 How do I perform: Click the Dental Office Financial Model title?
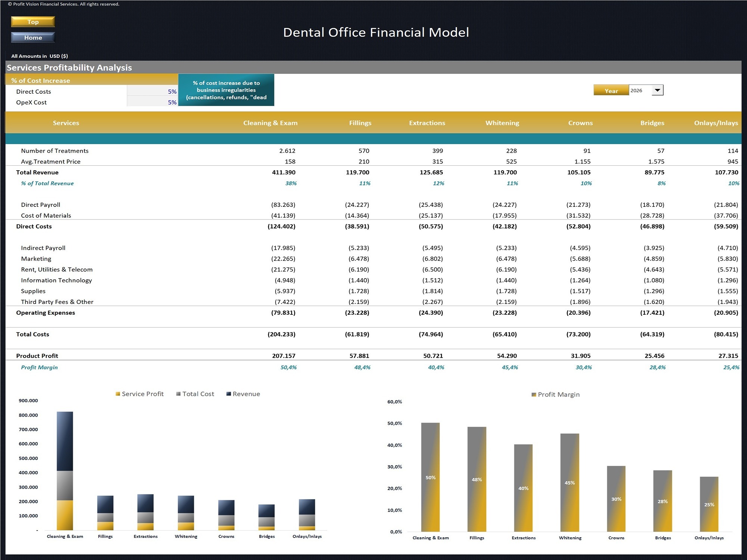[376, 32]
